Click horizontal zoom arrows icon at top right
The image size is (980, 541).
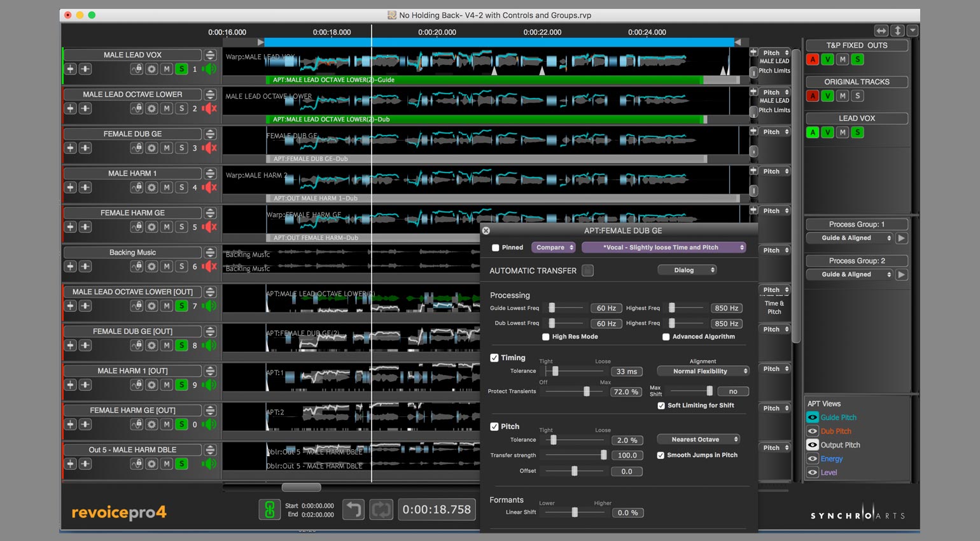coord(881,31)
